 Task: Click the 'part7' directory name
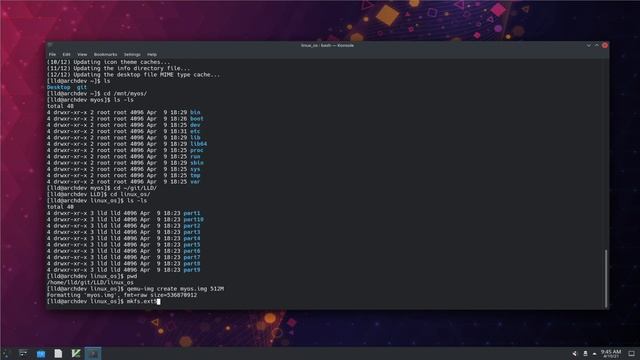[192, 258]
